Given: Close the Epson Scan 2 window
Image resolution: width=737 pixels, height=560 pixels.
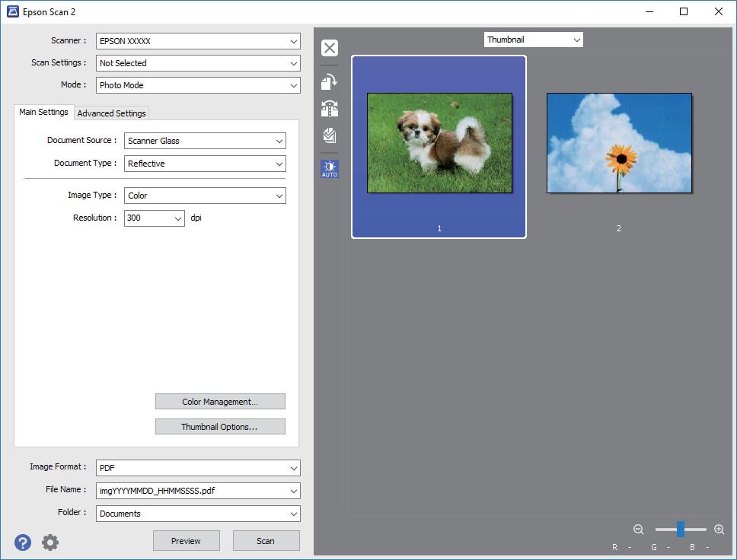Looking at the screenshot, I should pyautogui.click(x=719, y=11).
